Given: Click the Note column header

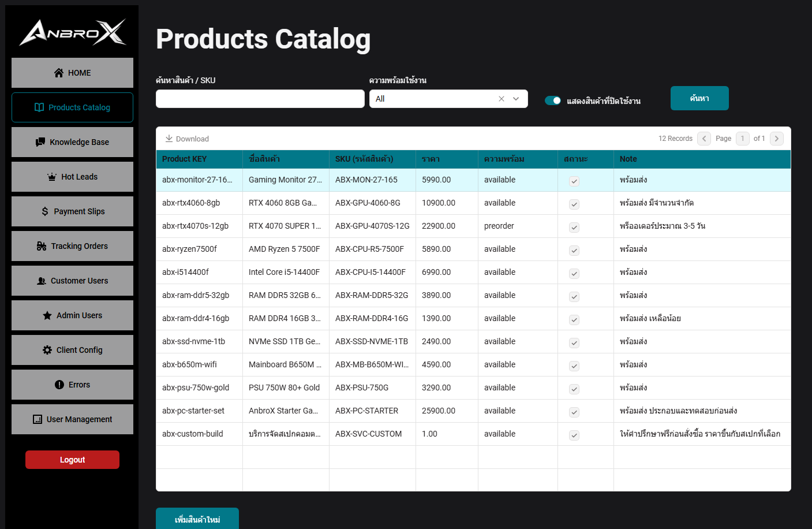Looking at the screenshot, I should point(702,159).
